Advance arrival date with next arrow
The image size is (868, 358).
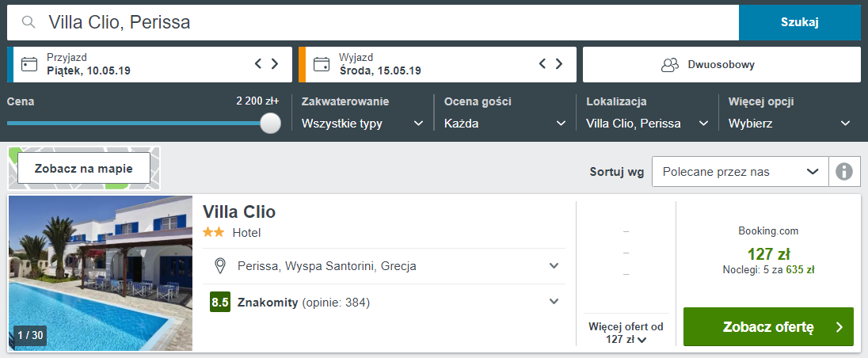point(275,63)
